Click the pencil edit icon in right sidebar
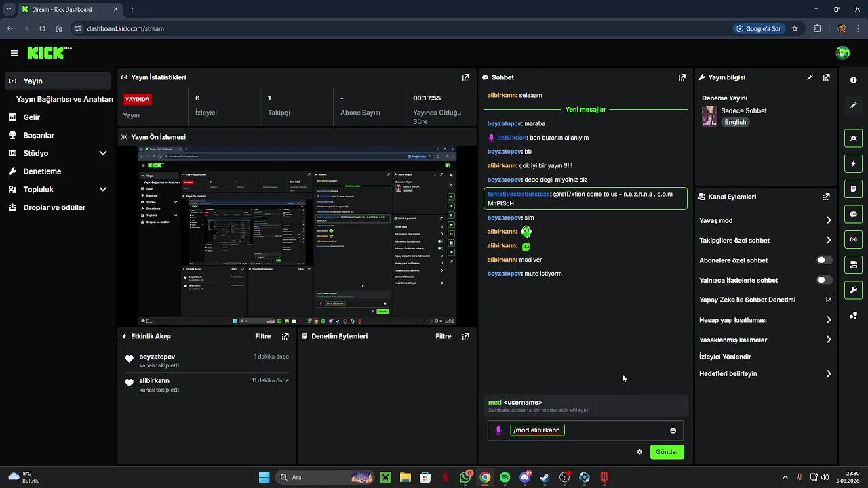This screenshot has width=868, height=488. (853, 106)
